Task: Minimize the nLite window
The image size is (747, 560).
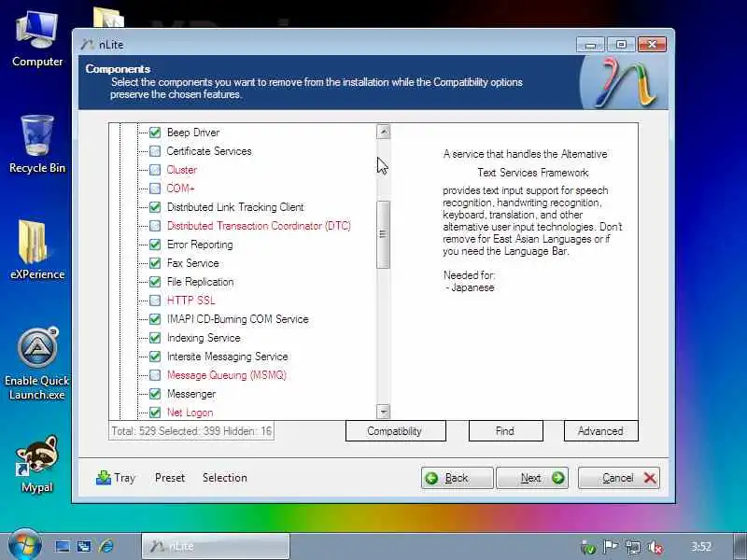Action: (x=590, y=44)
